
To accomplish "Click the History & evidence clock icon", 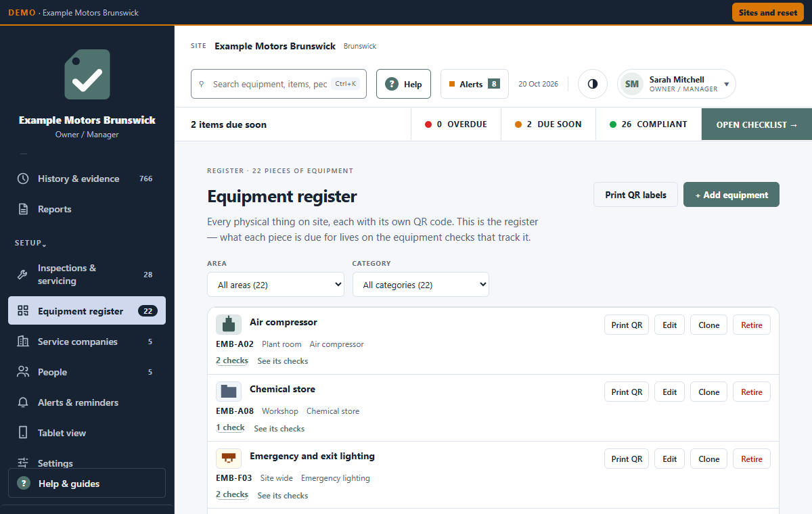I will point(23,179).
